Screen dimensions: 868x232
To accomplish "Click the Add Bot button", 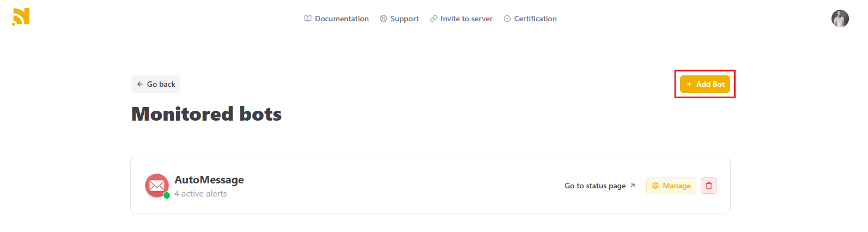I will [705, 84].
